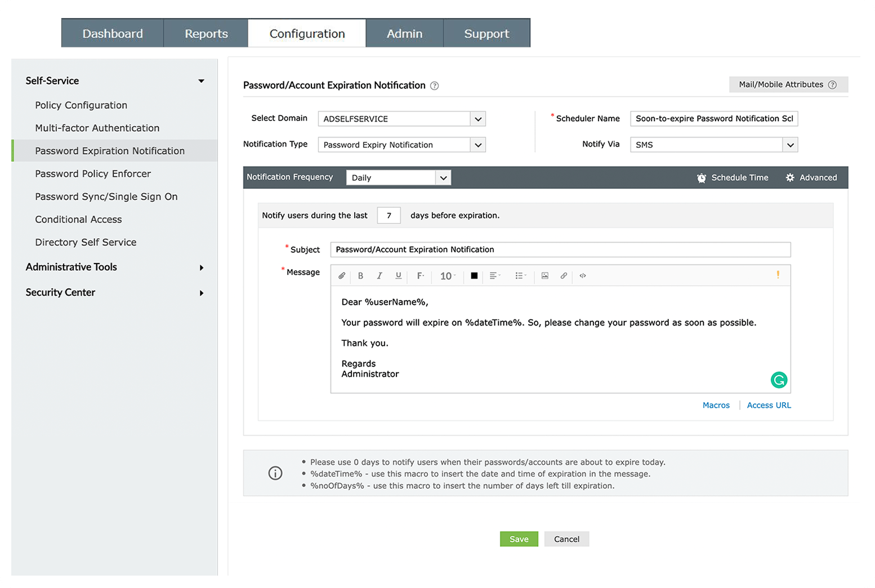875x588 pixels.
Task: Open Password Policy Enforcer
Action: 93,173
